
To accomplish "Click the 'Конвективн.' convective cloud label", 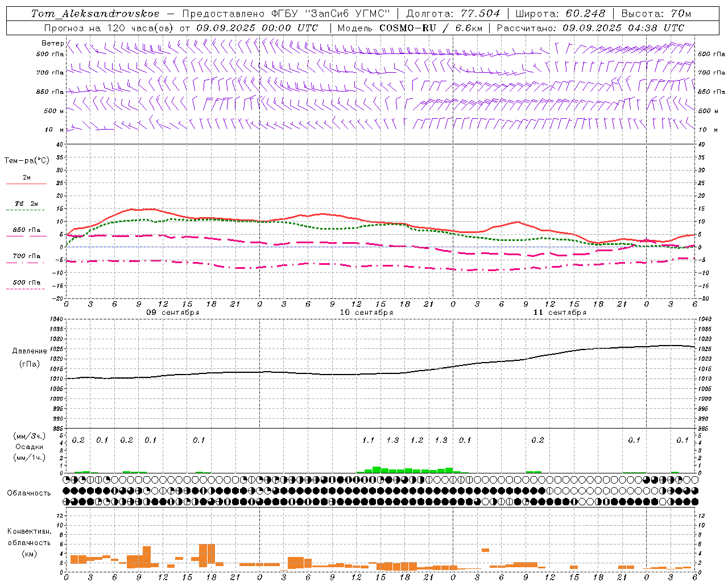I will (x=30, y=531).
